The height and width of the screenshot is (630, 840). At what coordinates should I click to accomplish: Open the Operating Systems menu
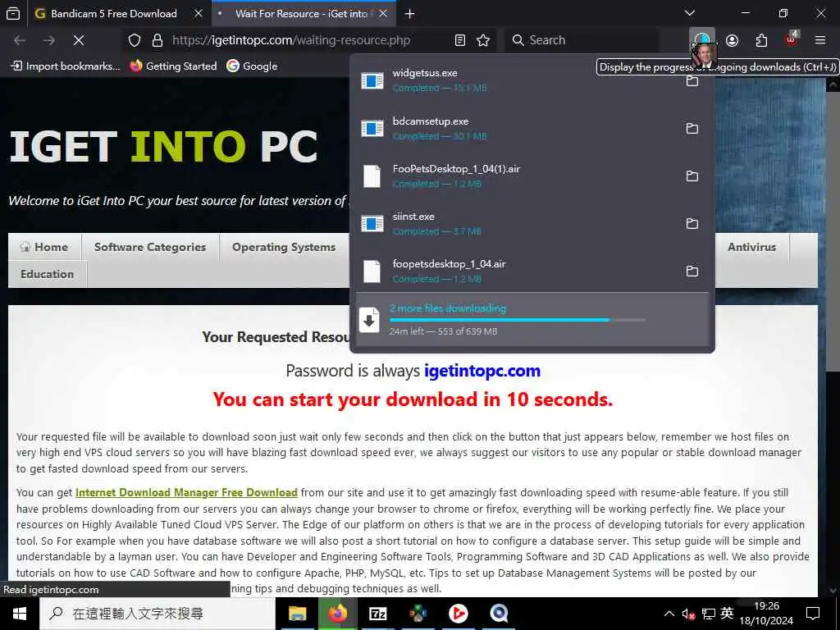pos(283,247)
